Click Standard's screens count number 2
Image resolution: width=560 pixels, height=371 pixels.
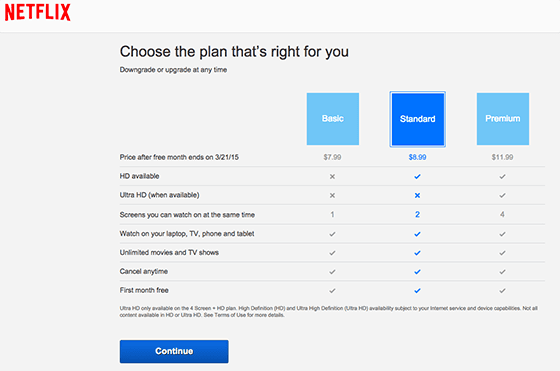[x=417, y=215]
